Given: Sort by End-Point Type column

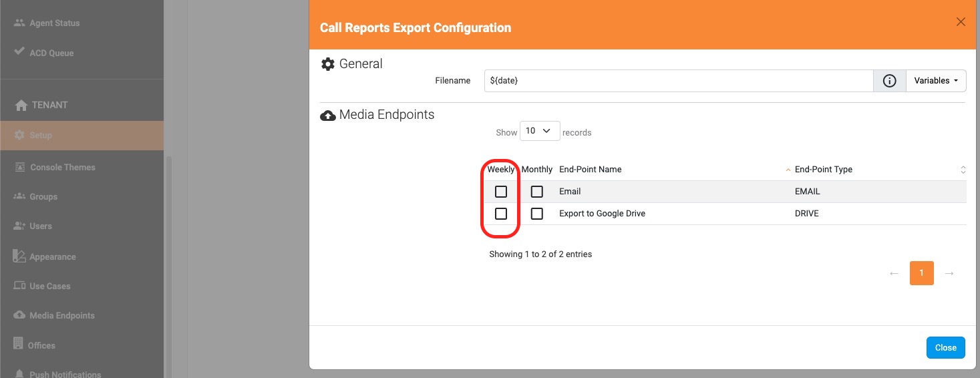Looking at the screenshot, I should 879,170.
